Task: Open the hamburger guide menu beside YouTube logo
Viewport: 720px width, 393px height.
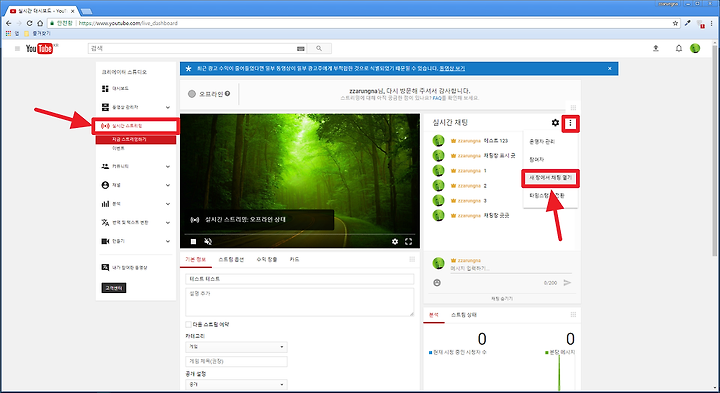Action: tap(17, 48)
